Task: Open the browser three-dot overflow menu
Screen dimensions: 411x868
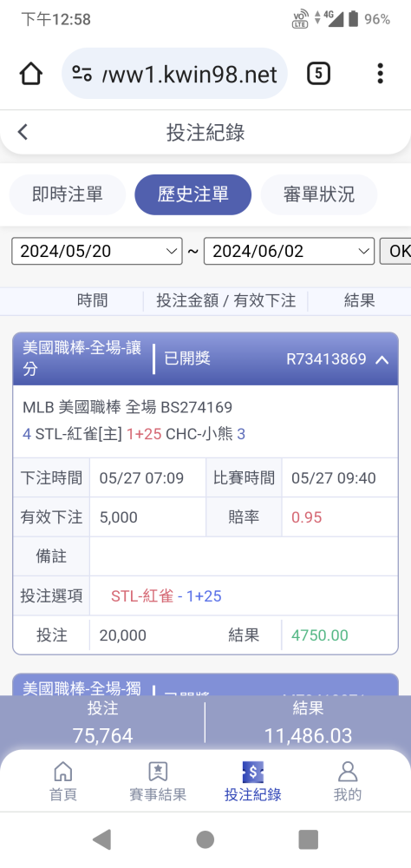Action: [380, 74]
